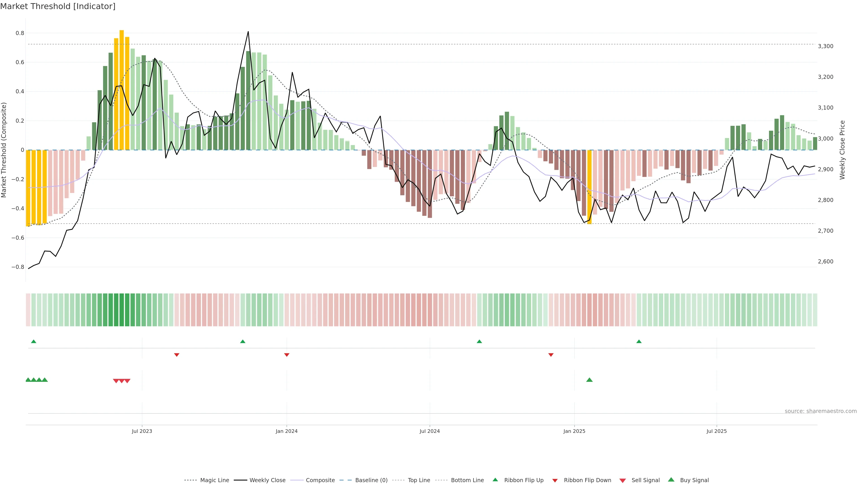The image size is (868, 488).
Task: Click the Sell Signal legend triangle icon
Action: tap(622, 480)
